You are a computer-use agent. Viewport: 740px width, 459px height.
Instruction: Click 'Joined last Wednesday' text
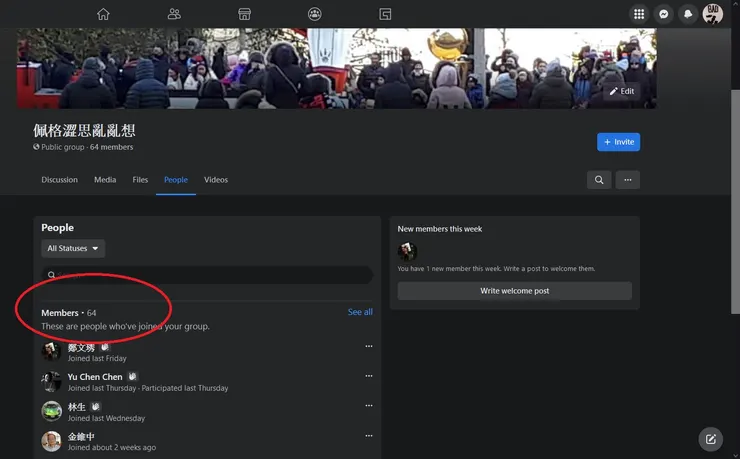click(106, 418)
